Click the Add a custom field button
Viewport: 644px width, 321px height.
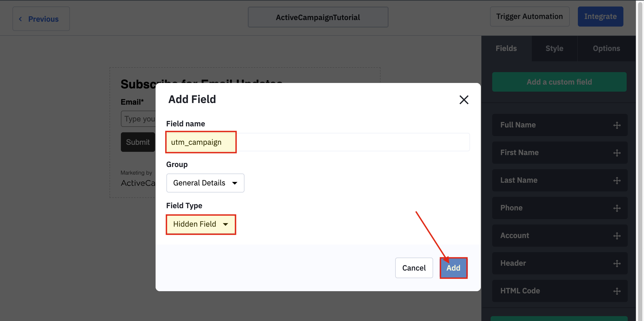[559, 81]
